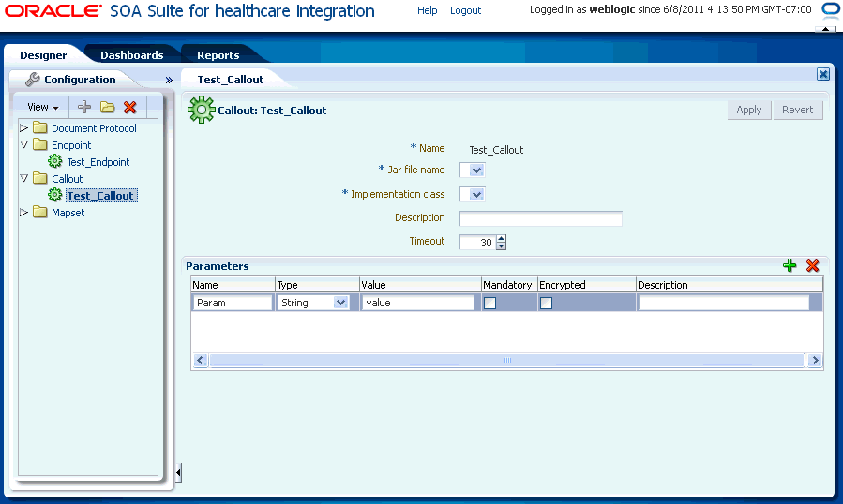Click the open folder icon in Configuration toolbar

(x=107, y=107)
